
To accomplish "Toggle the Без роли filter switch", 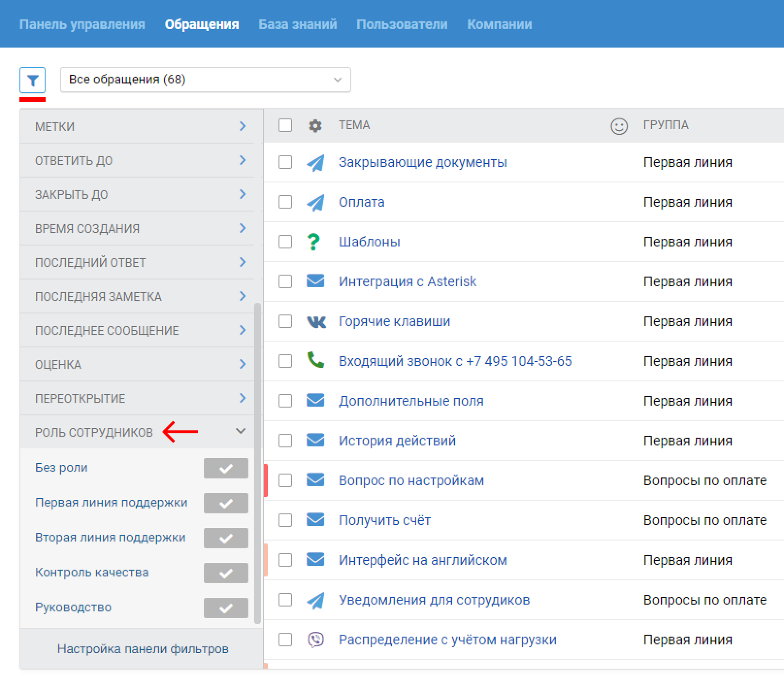I will coord(226,468).
